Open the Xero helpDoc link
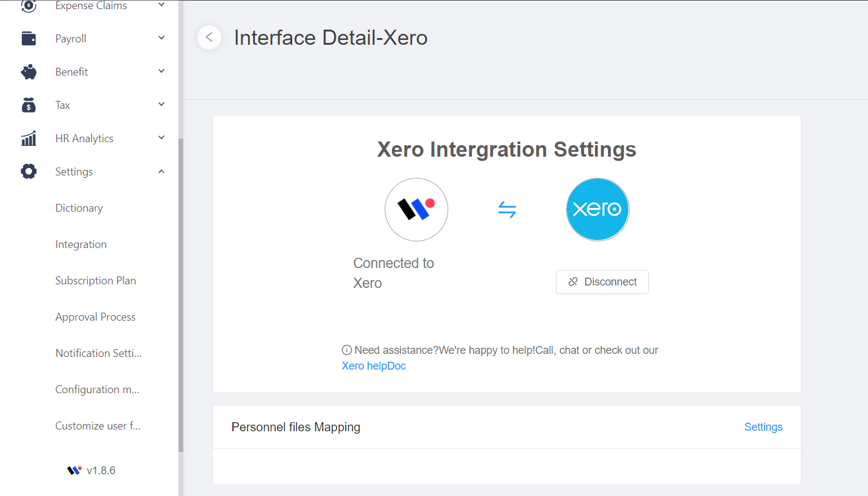The image size is (868, 496). point(374,366)
